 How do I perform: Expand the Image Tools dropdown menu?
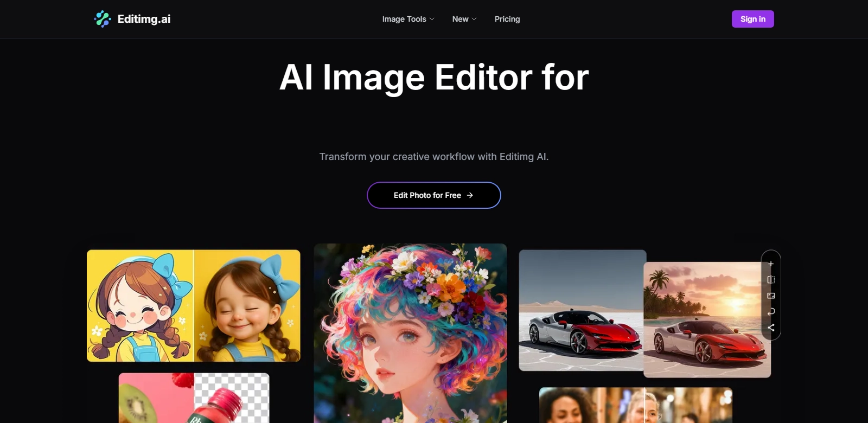(404, 19)
